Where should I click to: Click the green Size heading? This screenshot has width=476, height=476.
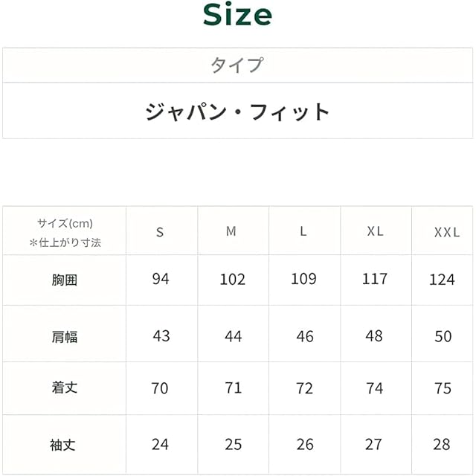pos(237,15)
